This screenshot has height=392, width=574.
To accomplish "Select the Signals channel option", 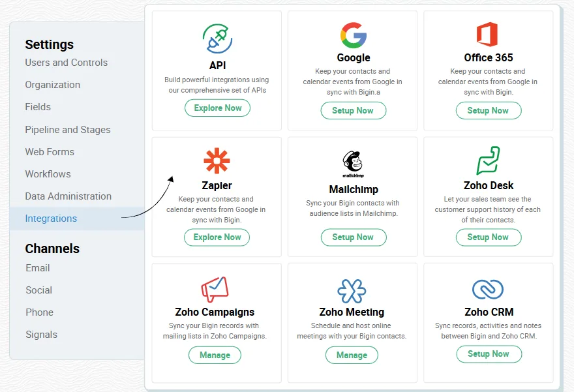I will click(41, 335).
